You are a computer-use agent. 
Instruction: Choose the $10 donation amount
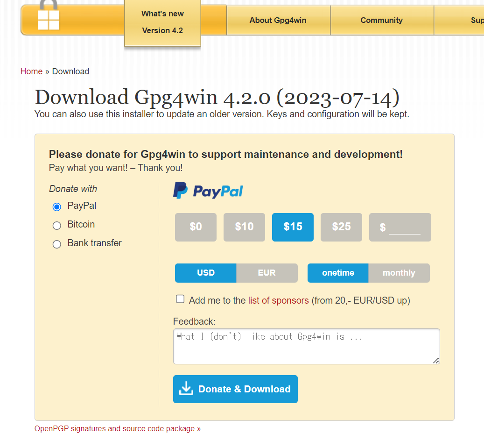(244, 227)
